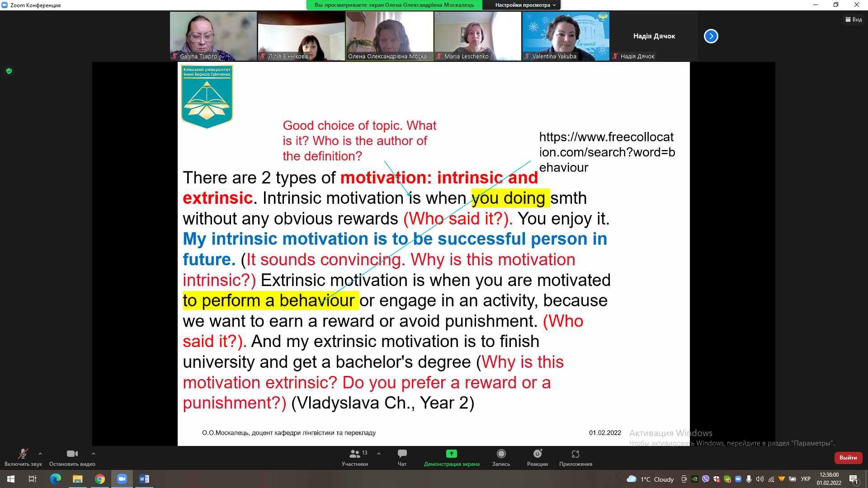Expand audio settings arrow beside microphone
868x488 pixels.
point(40,454)
